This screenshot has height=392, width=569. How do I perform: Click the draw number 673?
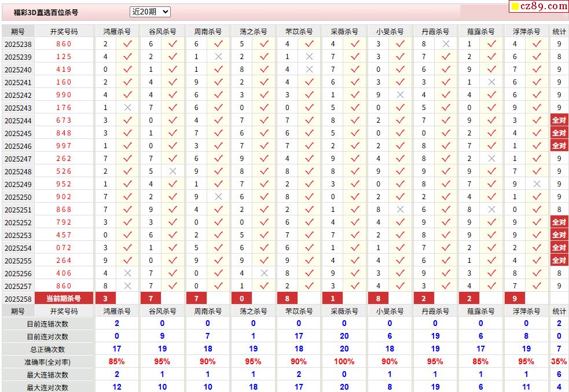[x=64, y=120]
